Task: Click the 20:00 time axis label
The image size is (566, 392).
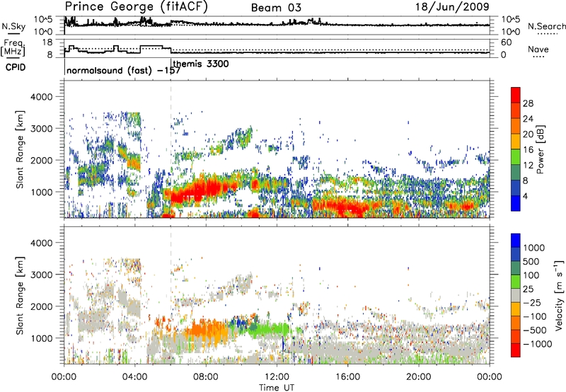Action: (419, 377)
